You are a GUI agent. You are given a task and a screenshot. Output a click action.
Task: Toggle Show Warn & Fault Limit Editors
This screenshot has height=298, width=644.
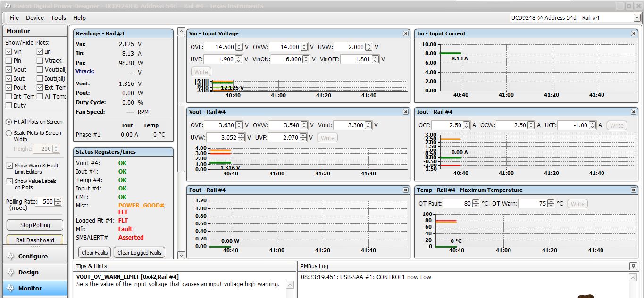(x=10, y=166)
